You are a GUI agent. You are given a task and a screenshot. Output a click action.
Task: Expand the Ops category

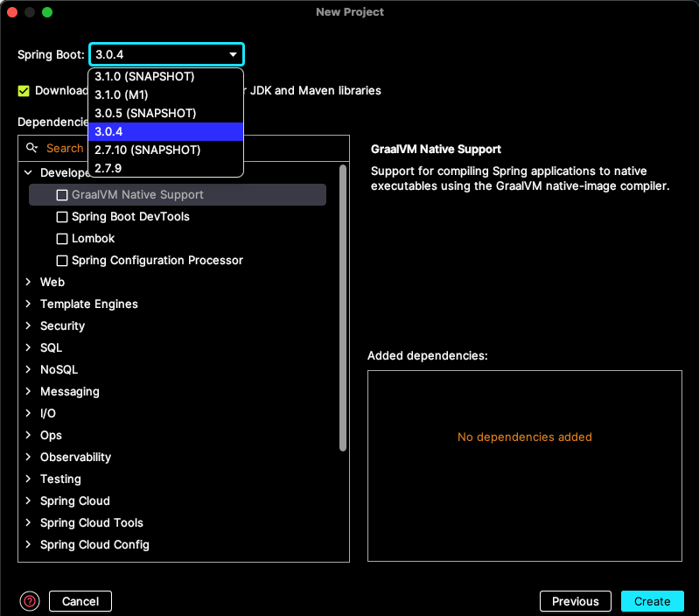coord(28,435)
